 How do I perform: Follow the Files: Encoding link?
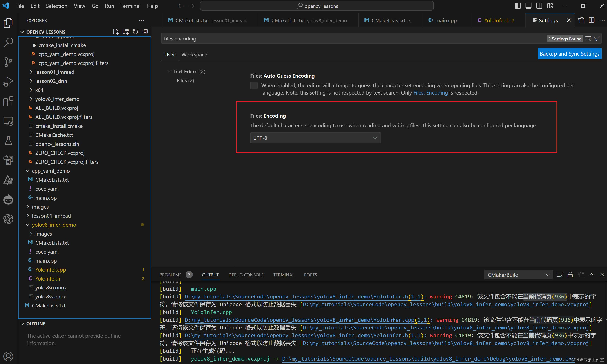(x=430, y=93)
